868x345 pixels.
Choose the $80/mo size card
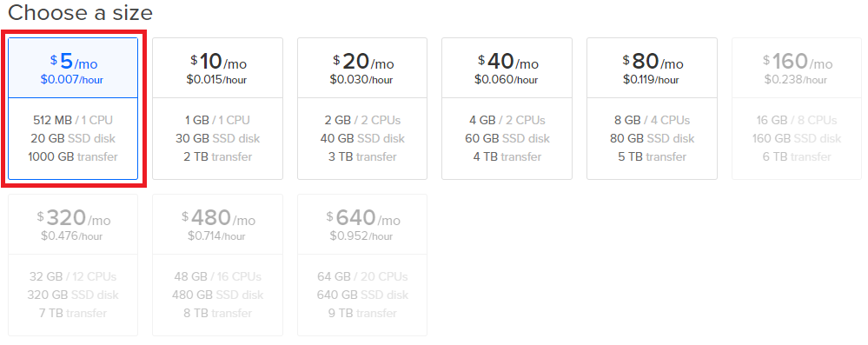pos(653,109)
